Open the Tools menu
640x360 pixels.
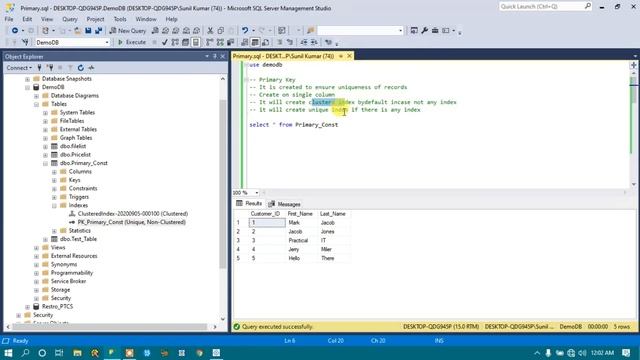(120, 19)
